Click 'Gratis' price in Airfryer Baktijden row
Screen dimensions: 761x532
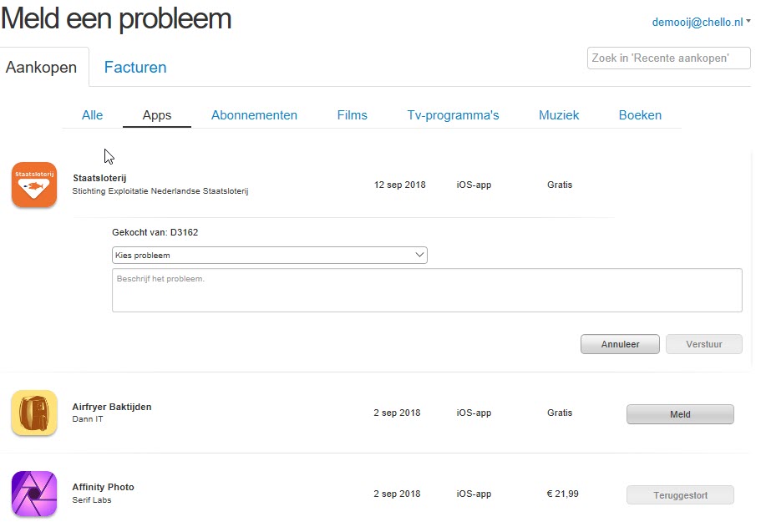click(x=560, y=413)
